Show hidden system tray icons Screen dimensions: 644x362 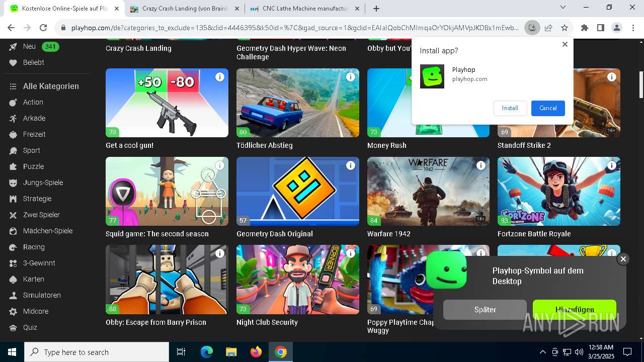point(542,352)
